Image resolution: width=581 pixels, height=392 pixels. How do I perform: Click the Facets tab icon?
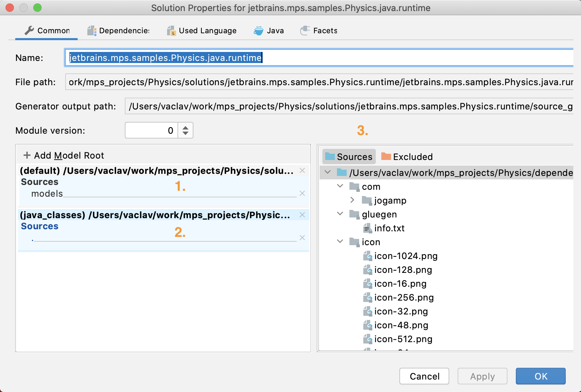(x=305, y=31)
